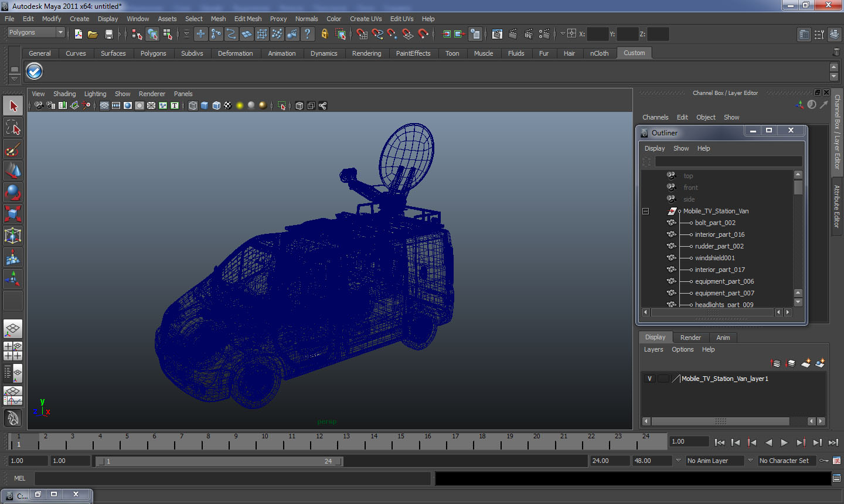
Task: Select the arrow Select tool
Action: coord(13,106)
